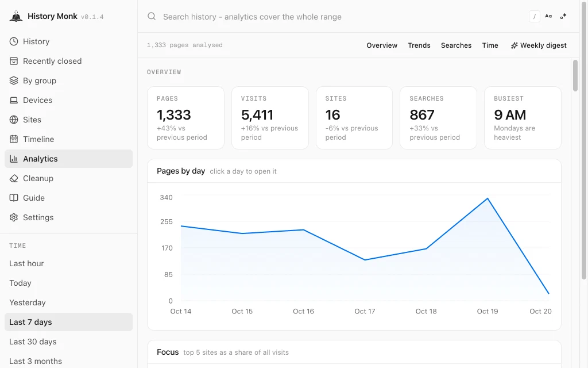Open the Sites section
This screenshot has height=368, width=588.
[69, 120]
